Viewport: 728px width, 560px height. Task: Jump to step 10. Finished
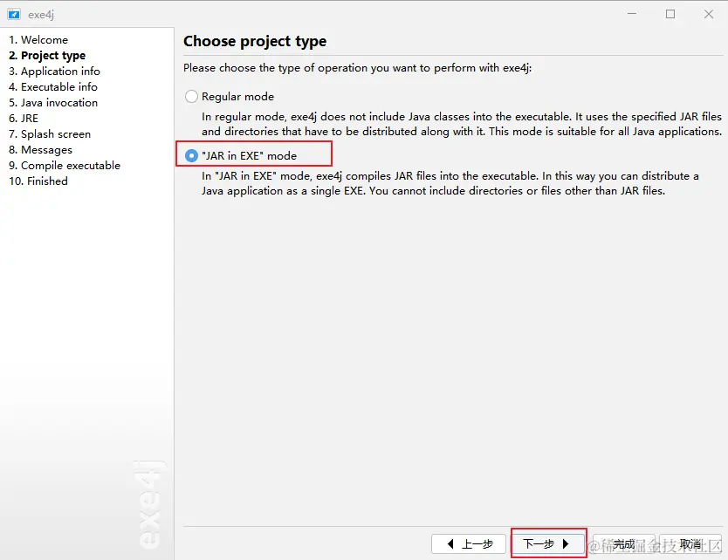click(x=38, y=181)
